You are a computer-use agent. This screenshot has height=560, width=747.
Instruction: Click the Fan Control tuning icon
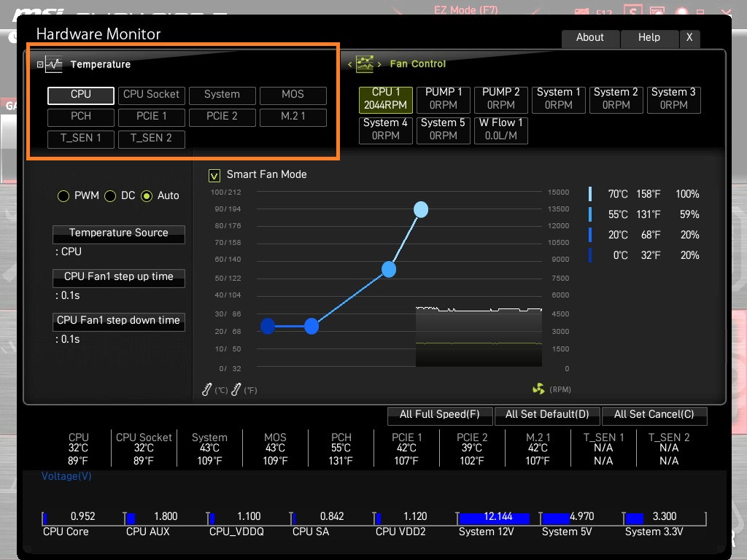tap(365, 64)
